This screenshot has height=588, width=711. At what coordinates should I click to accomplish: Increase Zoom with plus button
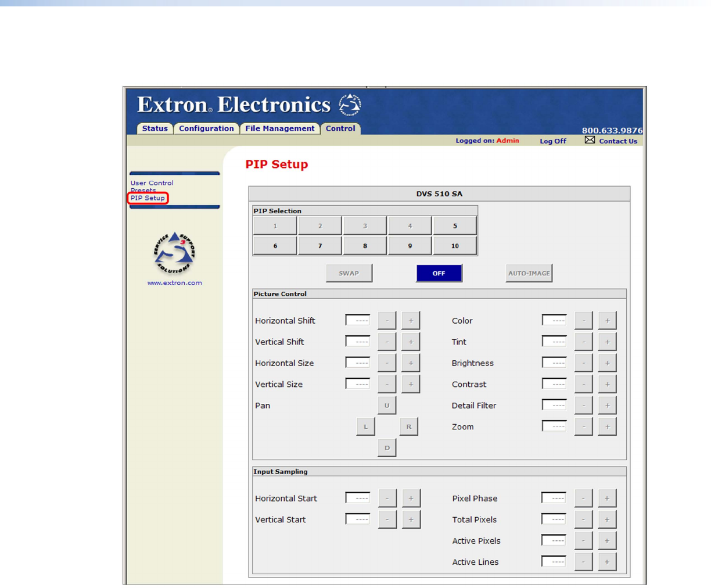608,426
